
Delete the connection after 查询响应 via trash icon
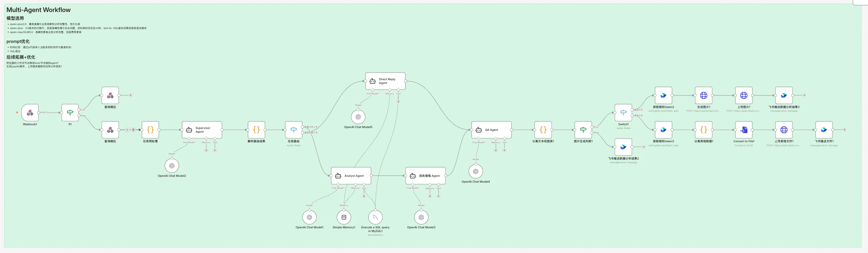pyautogui.click(x=134, y=130)
